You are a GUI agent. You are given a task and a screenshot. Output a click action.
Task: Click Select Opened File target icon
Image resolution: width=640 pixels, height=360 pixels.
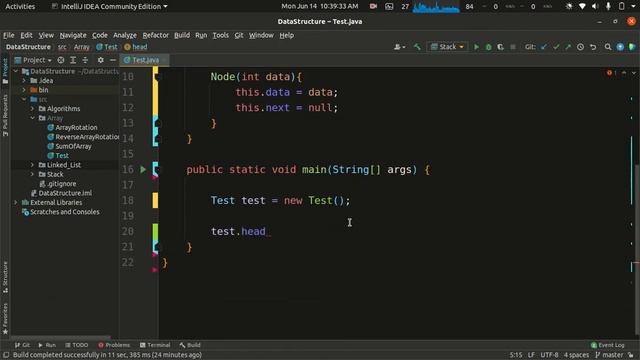point(61,60)
